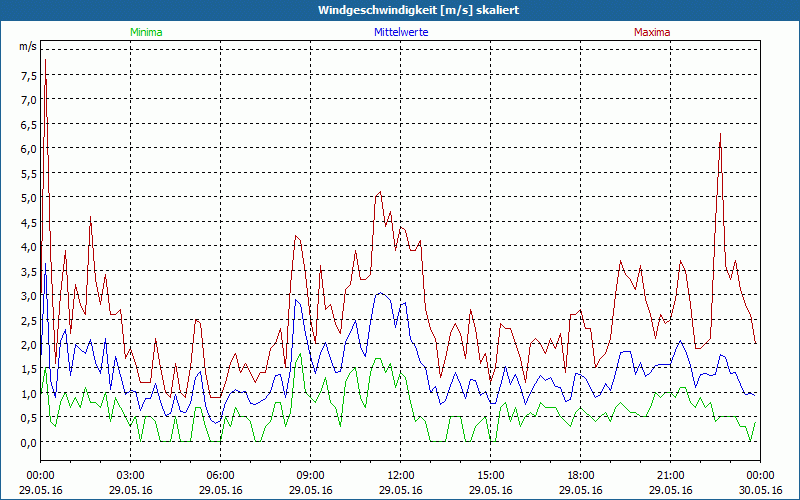
Task: Click the 6,5 y-axis value
Action: tap(29, 124)
